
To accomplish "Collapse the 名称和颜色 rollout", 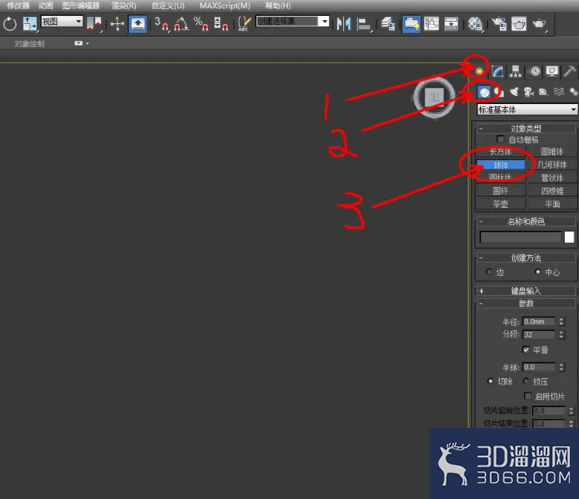I will point(526,222).
